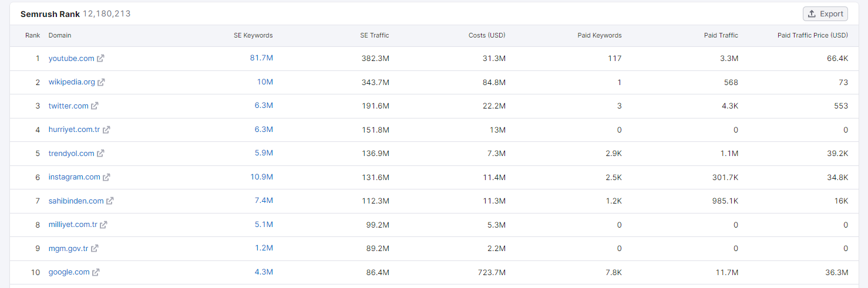868x288 pixels.
Task: Open external link icon next to youtube.com
Action: 100,59
